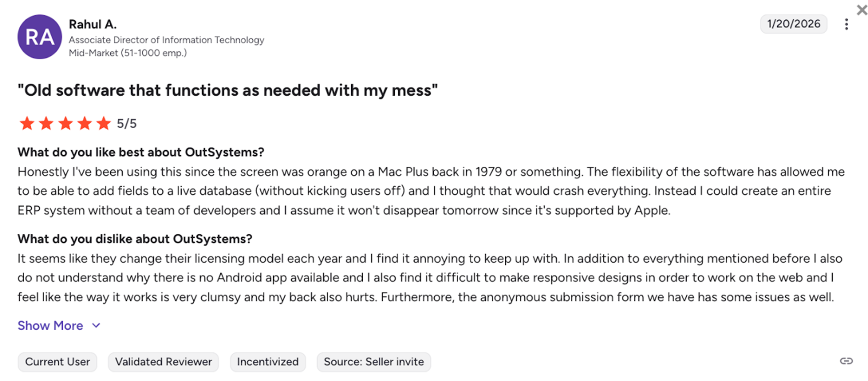This screenshot has height=381, width=868.
Task: Click the fifth rating star
Action: (104, 123)
